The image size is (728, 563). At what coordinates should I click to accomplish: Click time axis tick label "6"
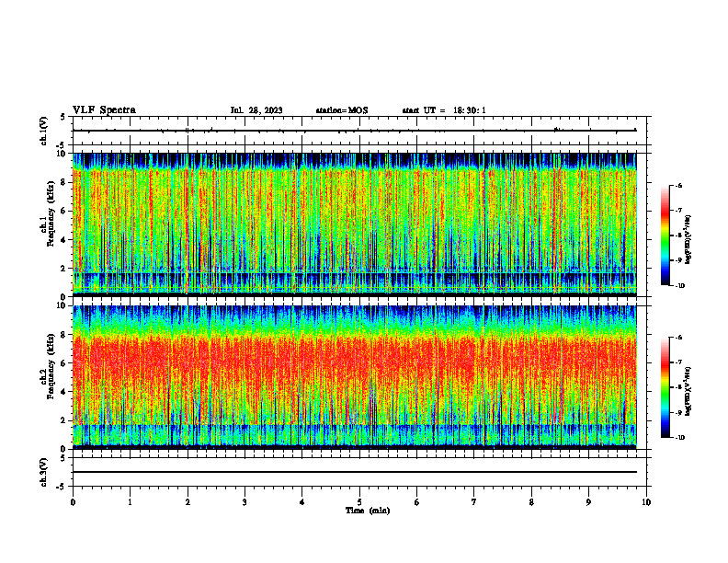(417, 502)
